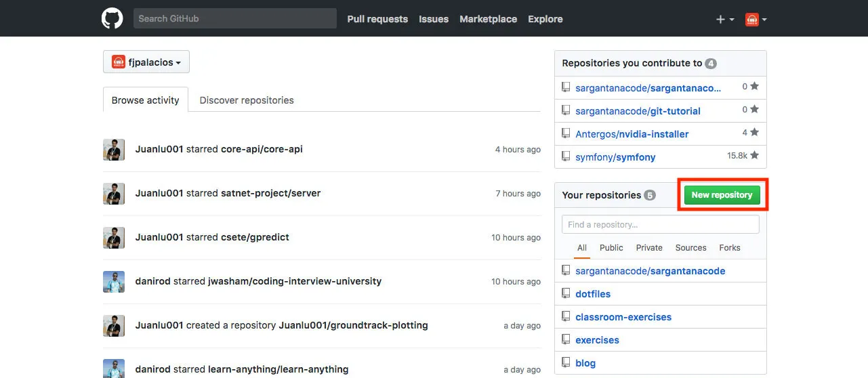868x378 pixels.
Task: Click danirod avatar in coding-interview-university row
Action: point(114,281)
